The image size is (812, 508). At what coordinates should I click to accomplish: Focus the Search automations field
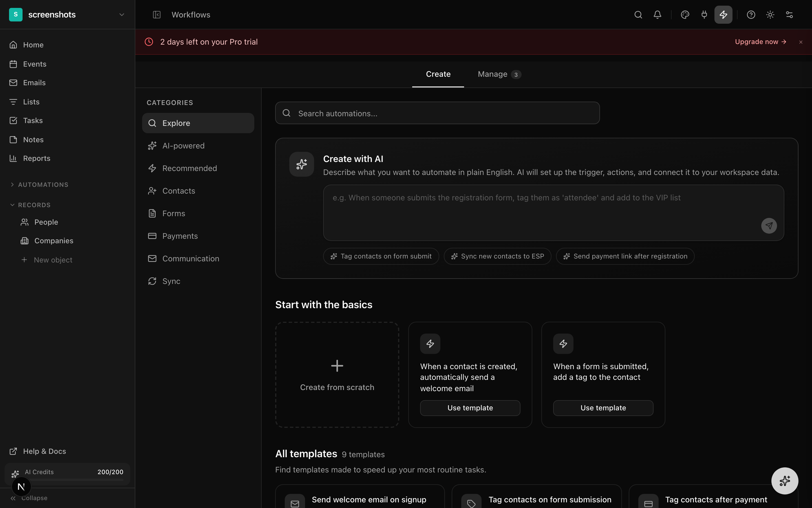point(437,113)
